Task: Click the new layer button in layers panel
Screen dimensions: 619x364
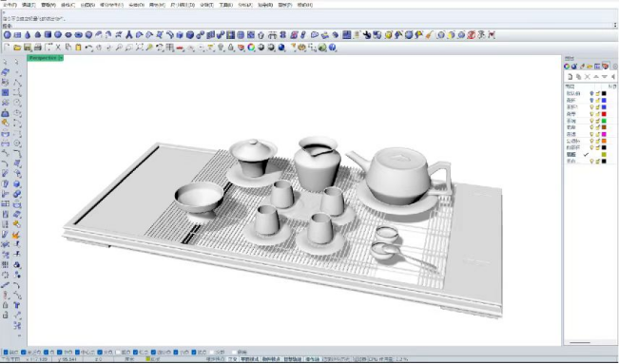Action: pyautogui.click(x=570, y=77)
